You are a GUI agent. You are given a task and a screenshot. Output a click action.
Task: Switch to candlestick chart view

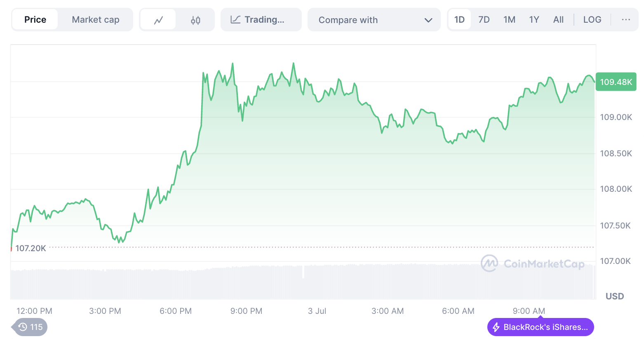point(195,20)
